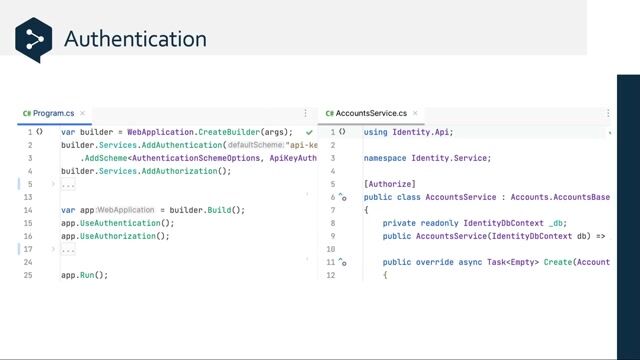640x360 pixels.
Task: Click AccountsService class name on line 6
Action: coord(461,197)
